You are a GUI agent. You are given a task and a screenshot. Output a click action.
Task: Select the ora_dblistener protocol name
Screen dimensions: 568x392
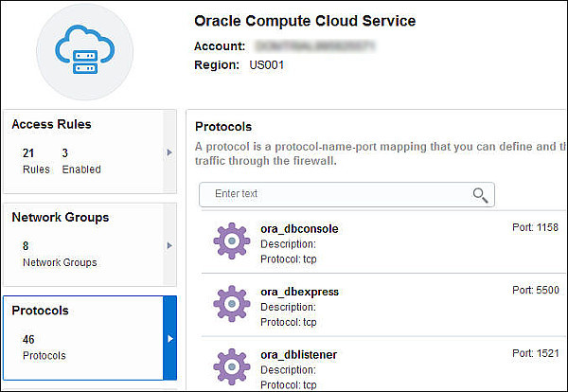coord(298,355)
